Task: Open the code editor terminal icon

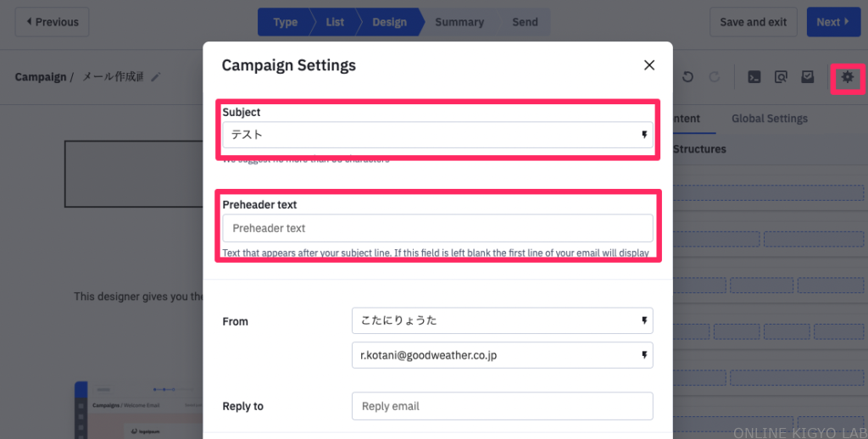Action: tap(753, 77)
